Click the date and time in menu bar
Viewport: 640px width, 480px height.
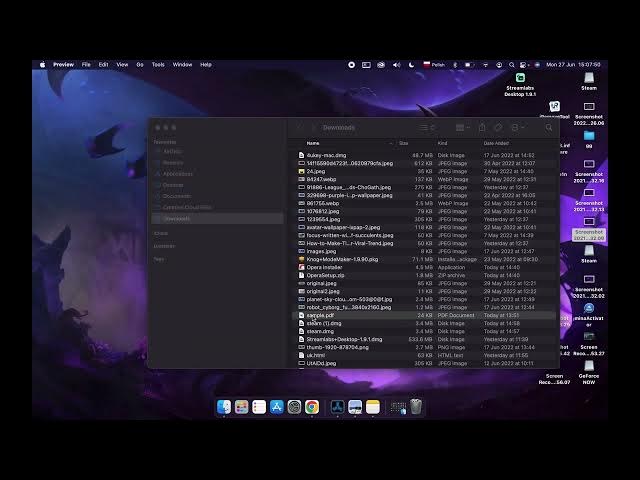point(573,64)
